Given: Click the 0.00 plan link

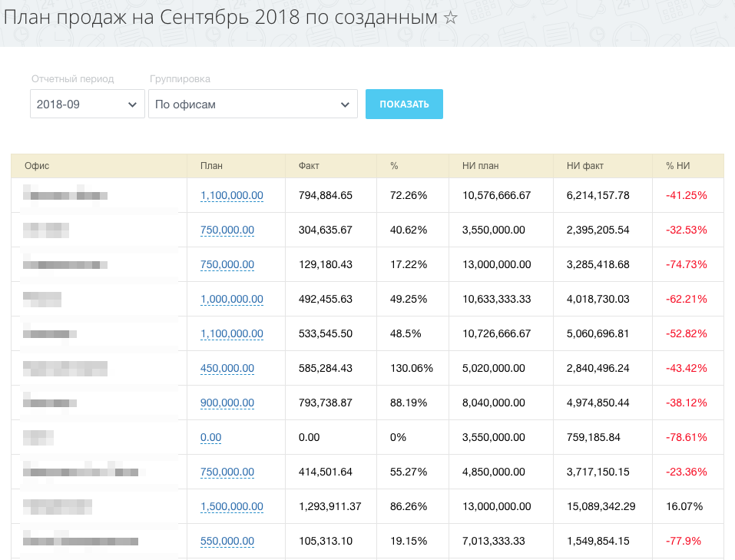Looking at the screenshot, I should [211, 438].
